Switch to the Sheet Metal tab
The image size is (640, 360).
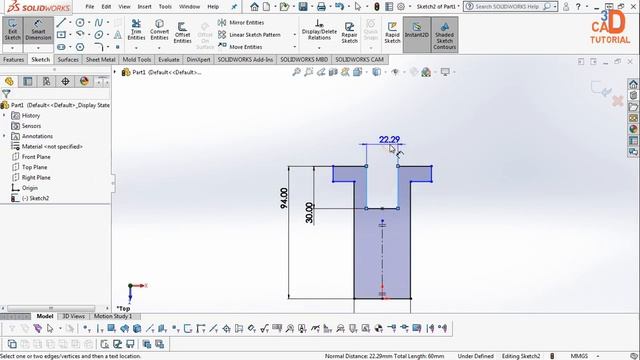pyautogui.click(x=100, y=60)
